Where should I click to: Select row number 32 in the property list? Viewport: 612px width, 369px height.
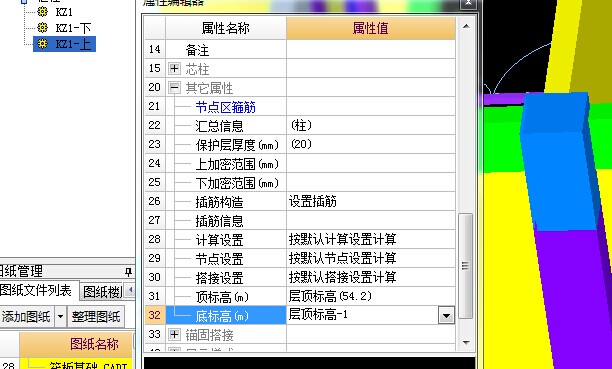[x=155, y=315]
